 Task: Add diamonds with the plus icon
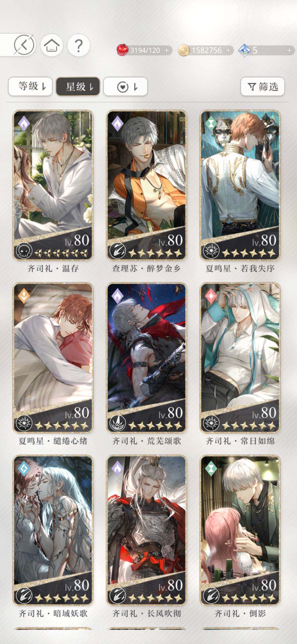[x=289, y=51]
